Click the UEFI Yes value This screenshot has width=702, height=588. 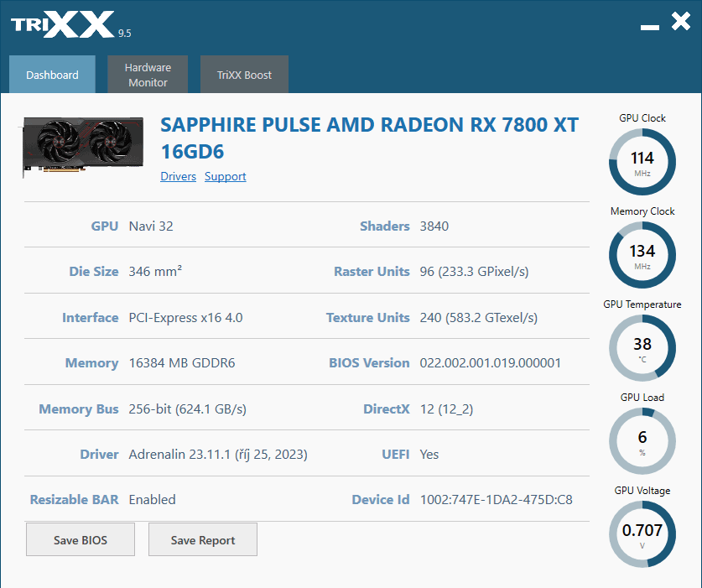429,454
